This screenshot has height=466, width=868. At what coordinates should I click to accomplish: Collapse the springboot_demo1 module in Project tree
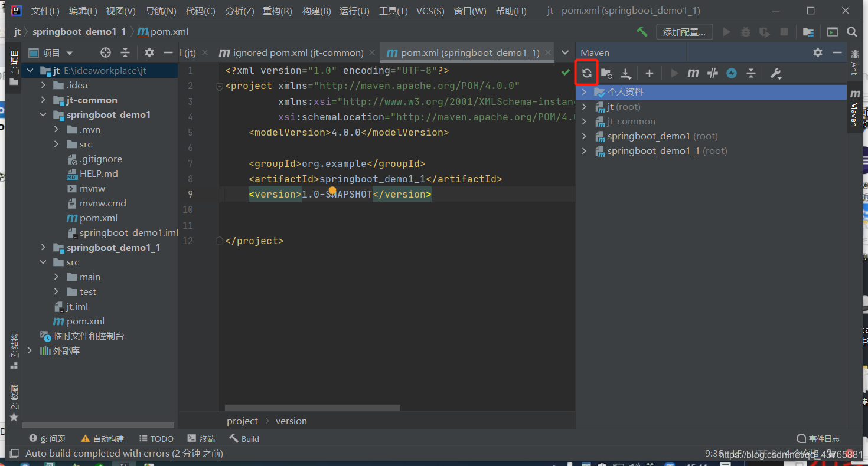point(43,114)
